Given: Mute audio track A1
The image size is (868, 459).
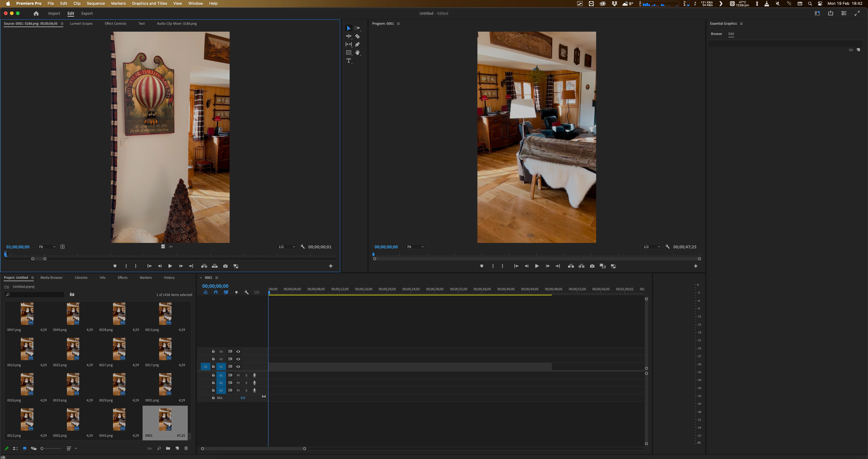Looking at the screenshot, I should 238,375.
